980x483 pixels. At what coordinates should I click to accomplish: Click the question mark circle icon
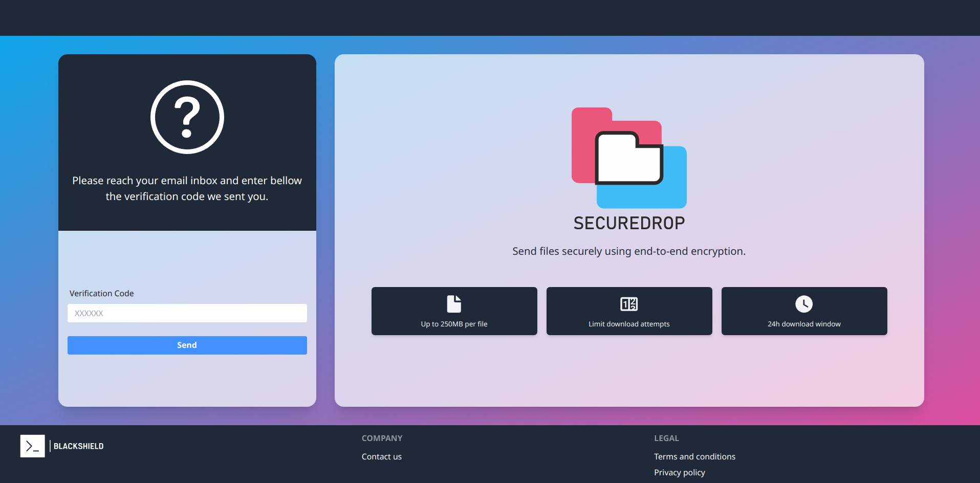(x=187, y=117)
